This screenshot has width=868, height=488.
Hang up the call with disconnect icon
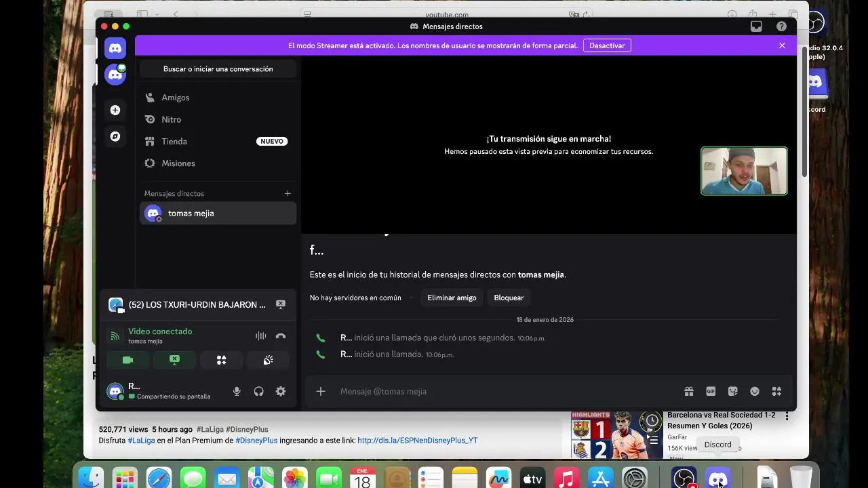pos(281,335)
